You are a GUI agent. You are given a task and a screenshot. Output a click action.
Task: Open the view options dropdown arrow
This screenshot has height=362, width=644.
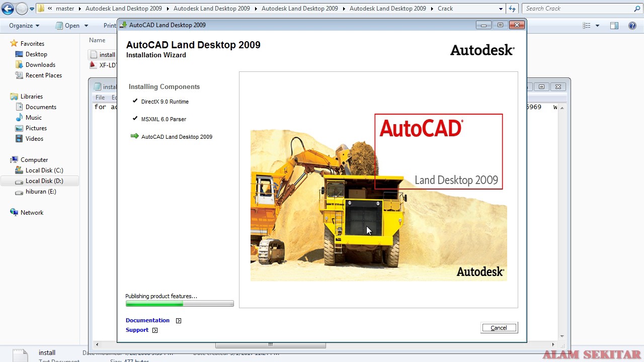(597, 26)
